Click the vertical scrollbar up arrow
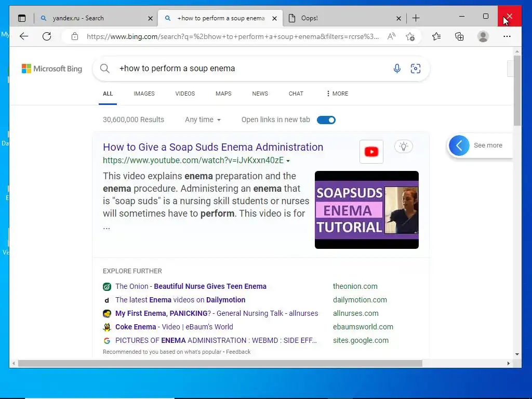The width and height of the screenshot is (532, 399). [517, 51]
